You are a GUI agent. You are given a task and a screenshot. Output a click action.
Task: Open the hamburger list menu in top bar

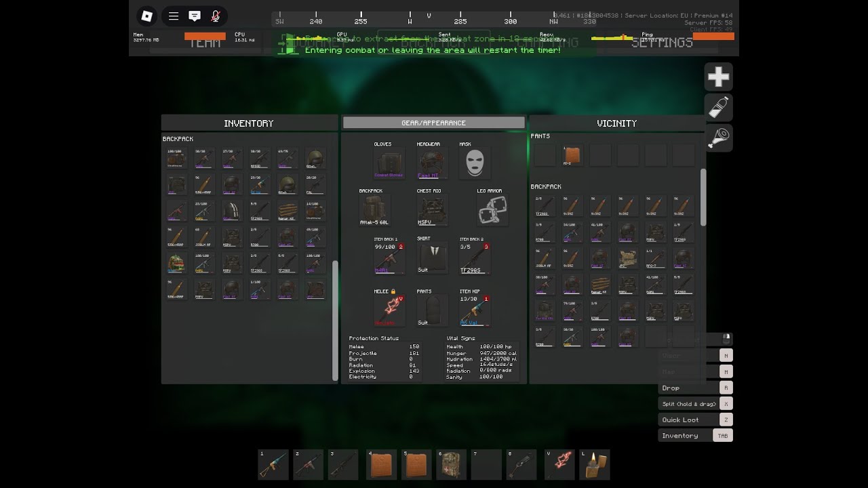[x=174, y=16]
